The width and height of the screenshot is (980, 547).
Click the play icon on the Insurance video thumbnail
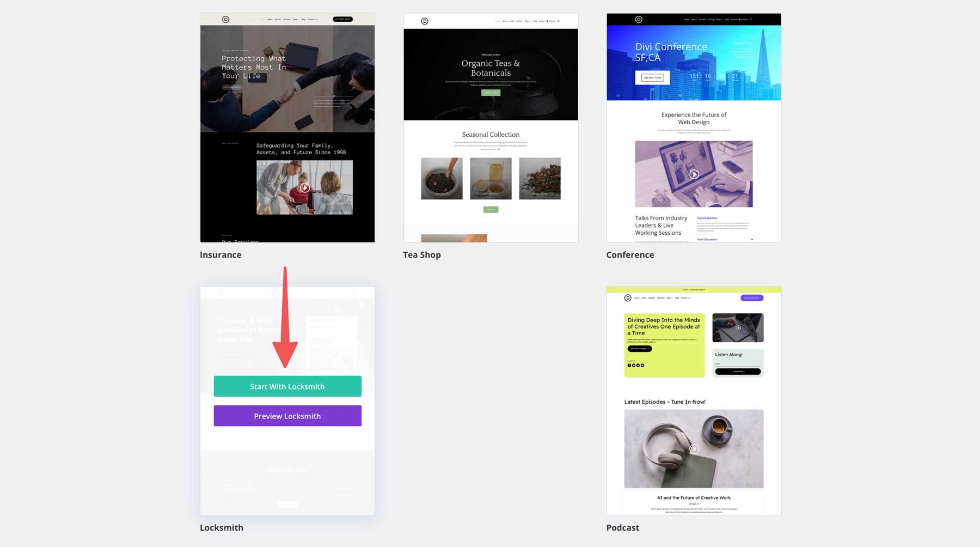[x=304, y=187]
